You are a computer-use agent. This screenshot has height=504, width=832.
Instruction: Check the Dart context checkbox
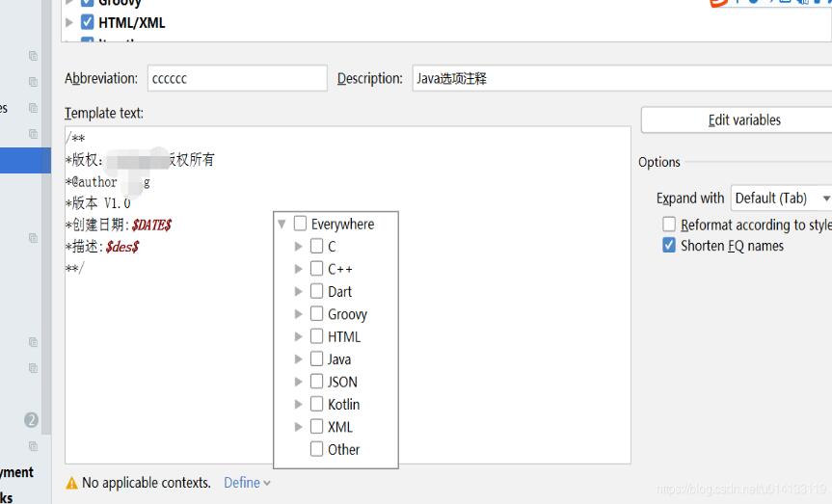317,291
